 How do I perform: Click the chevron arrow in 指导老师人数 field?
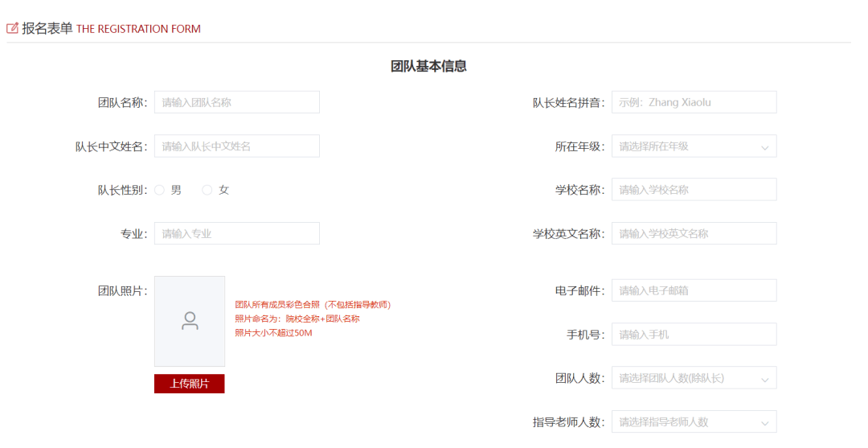coord(764,423)
